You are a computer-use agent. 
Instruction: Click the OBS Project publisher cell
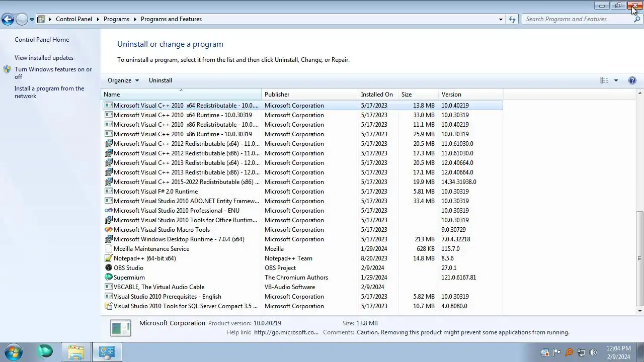click(280, 268)
